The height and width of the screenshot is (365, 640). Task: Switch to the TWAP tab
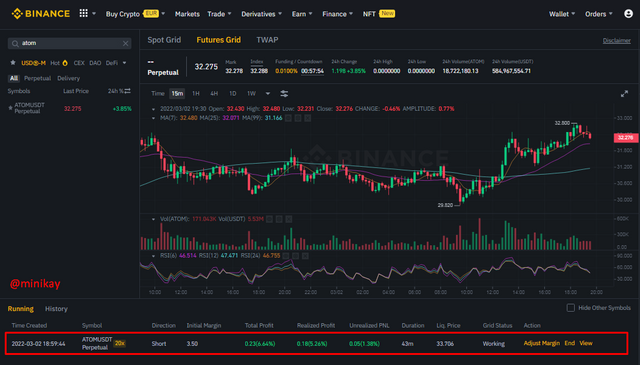point(267,40)
